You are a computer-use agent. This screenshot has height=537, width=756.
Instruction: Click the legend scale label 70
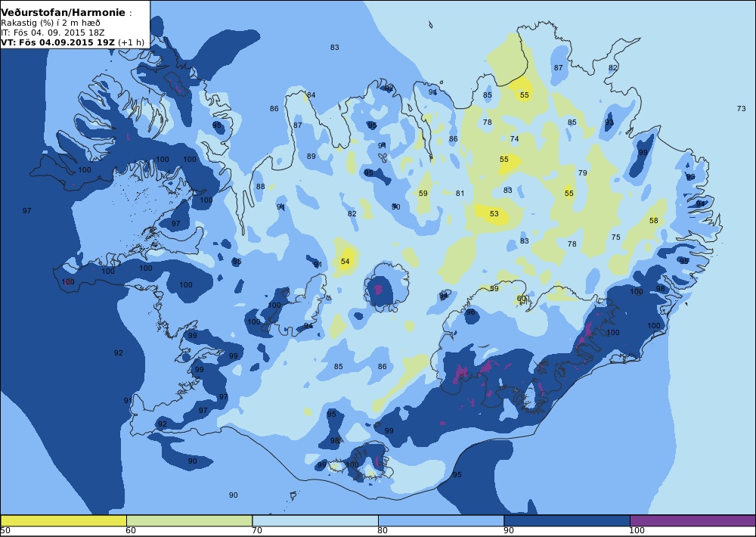click(x=257, y=531)
